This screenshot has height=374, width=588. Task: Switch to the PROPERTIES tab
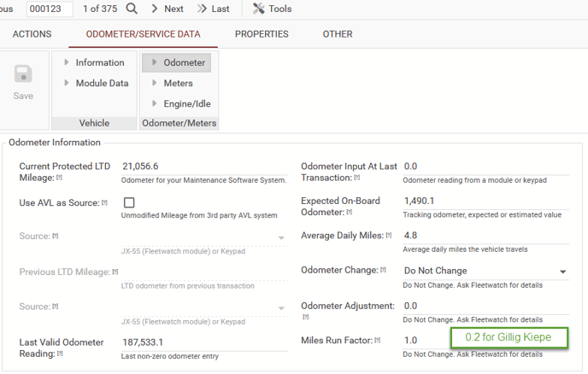[262, 34]
